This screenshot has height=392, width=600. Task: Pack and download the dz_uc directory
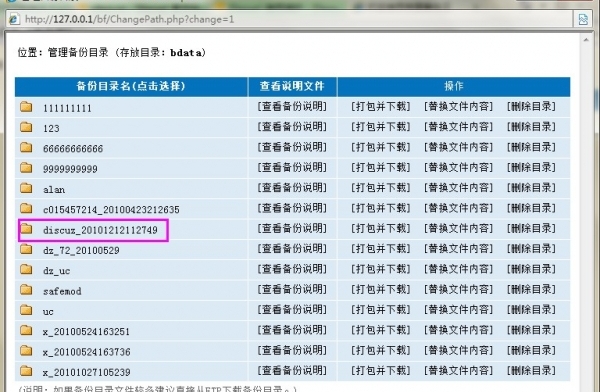tap(380, 269)
